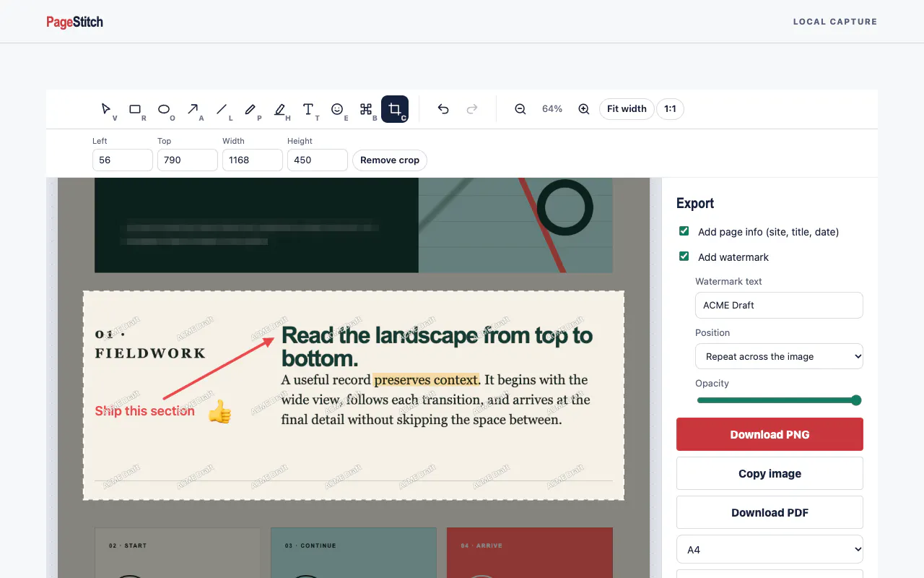Uncheck Add page info checkbox
924x578 pixels.
coord(684,231)
